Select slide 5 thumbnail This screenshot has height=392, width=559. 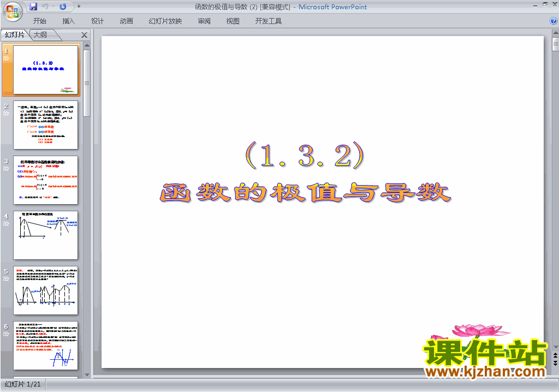(46, 290)
